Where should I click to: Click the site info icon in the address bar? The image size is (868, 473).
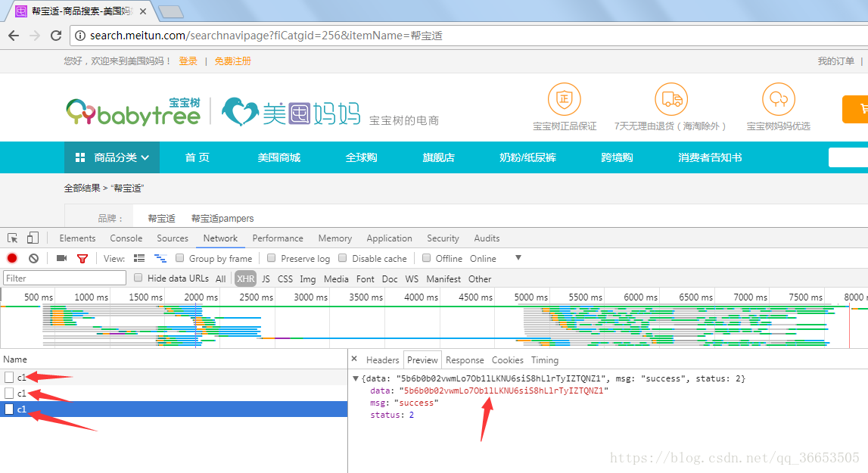(80, 36)
